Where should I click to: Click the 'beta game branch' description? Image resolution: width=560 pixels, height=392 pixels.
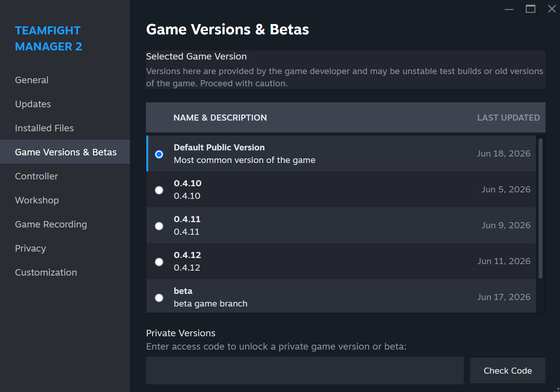210,304
